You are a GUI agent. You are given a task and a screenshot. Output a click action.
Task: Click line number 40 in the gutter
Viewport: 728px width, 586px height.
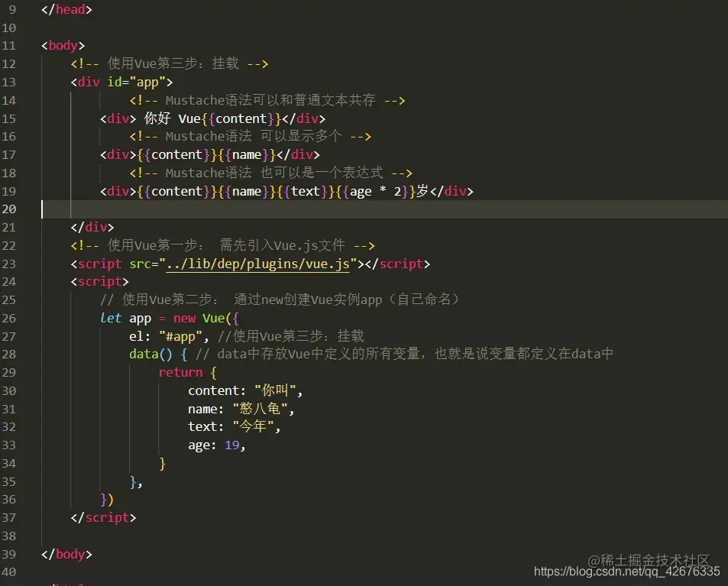click(9, 572)
